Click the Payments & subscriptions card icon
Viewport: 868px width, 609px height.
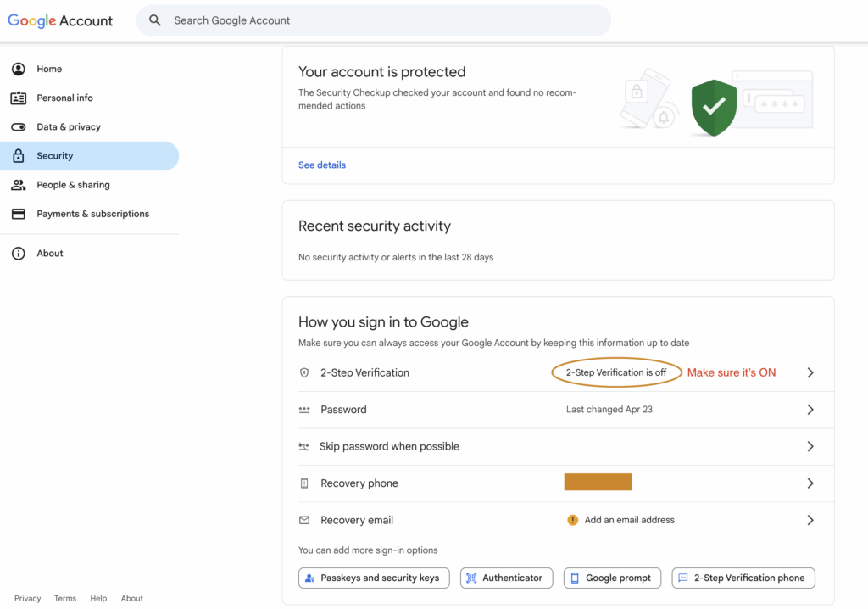coord(19,214)
